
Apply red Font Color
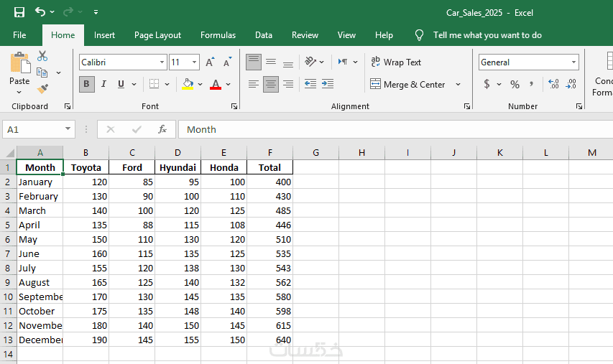[x=216, y=84]
